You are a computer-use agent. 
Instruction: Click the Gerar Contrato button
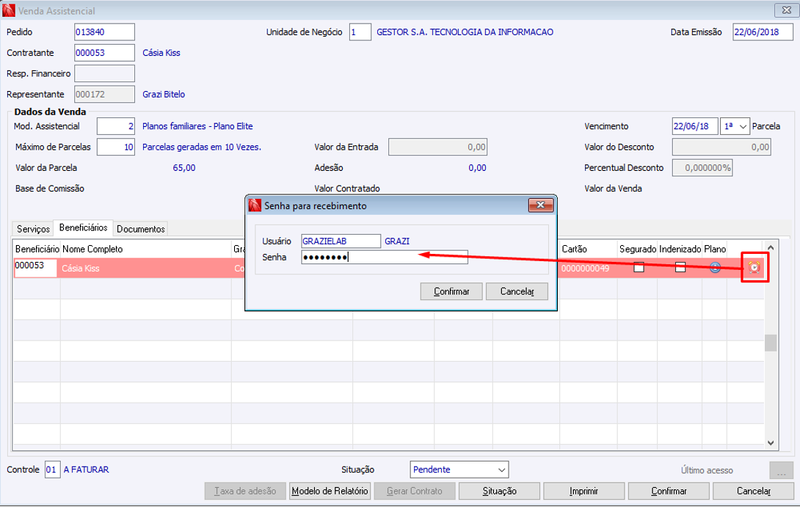pyautogui.click(x=414, y=491)
